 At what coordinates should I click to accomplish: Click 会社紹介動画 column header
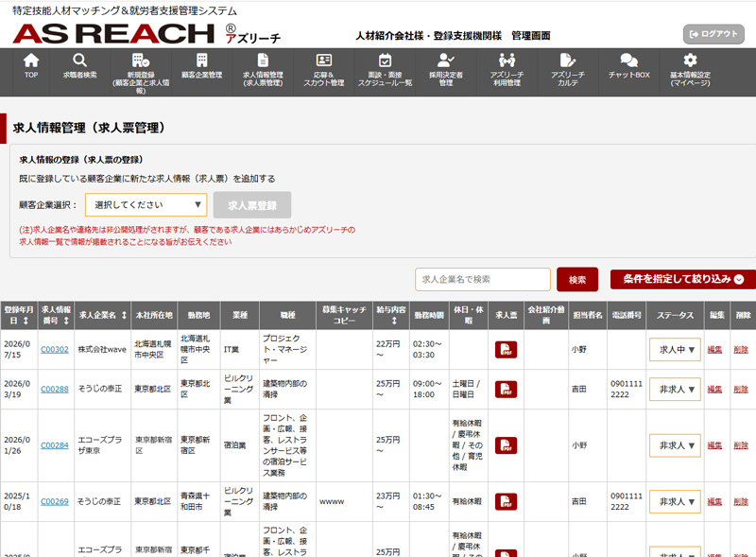point(546,315)
